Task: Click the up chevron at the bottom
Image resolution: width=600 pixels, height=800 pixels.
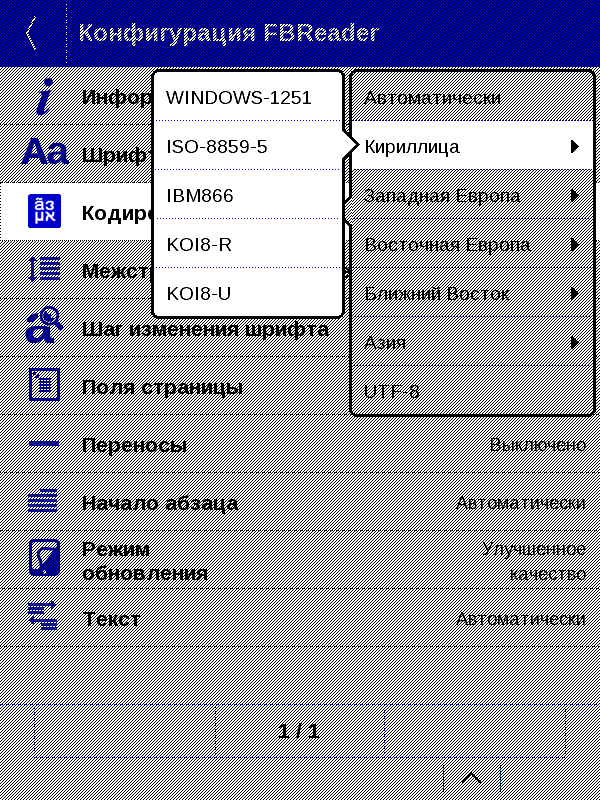Action: coord(471,778)
